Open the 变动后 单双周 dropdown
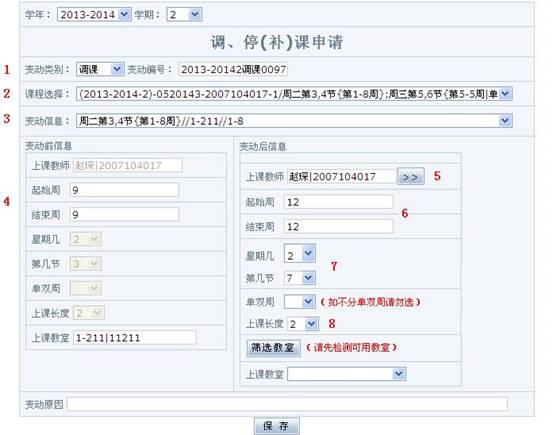 [x=300, y=302]
